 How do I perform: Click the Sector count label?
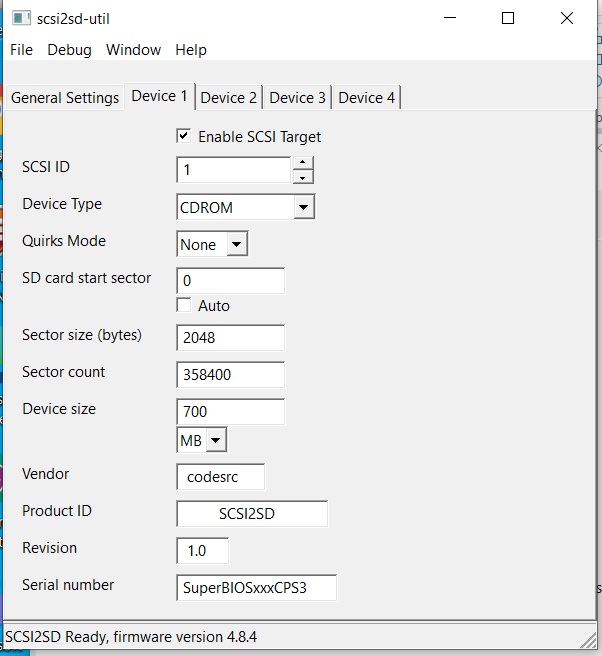64,372
